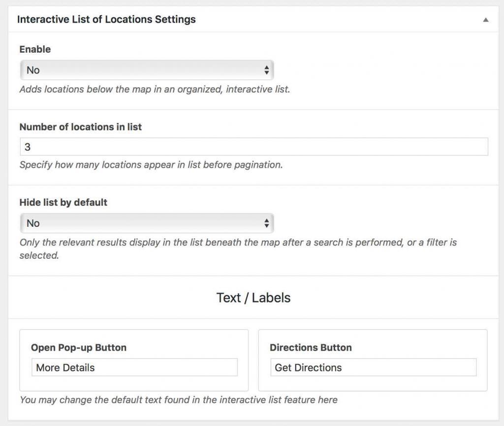504x426 pixels.
Task: Click the 'You may change the default text' note
Action: pos(178,399)
